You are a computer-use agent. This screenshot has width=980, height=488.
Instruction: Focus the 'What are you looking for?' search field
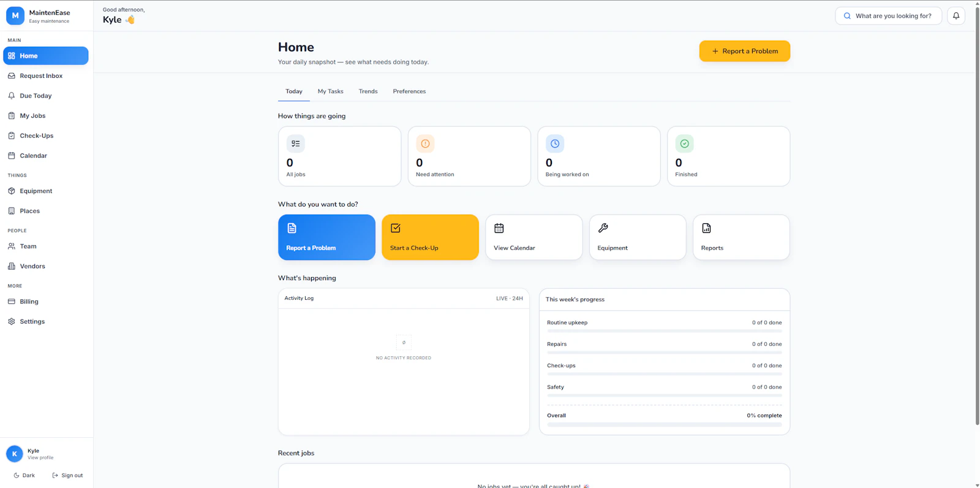(x=889, y=16)
